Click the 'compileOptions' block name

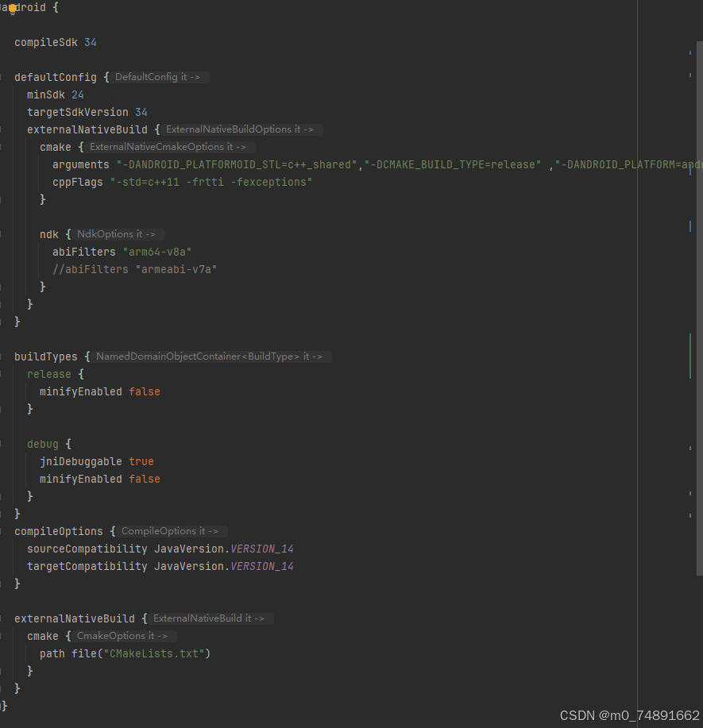point(59,532)
